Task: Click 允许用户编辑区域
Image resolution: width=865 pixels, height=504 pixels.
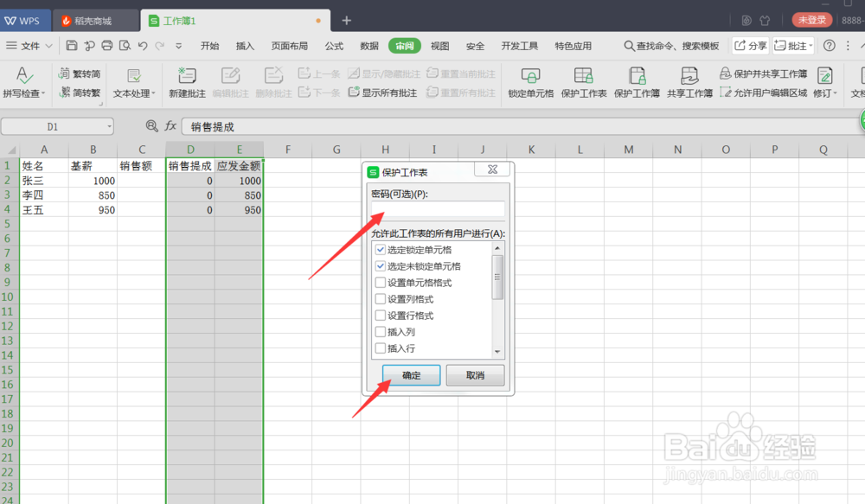Action: [x=764, y=93]
